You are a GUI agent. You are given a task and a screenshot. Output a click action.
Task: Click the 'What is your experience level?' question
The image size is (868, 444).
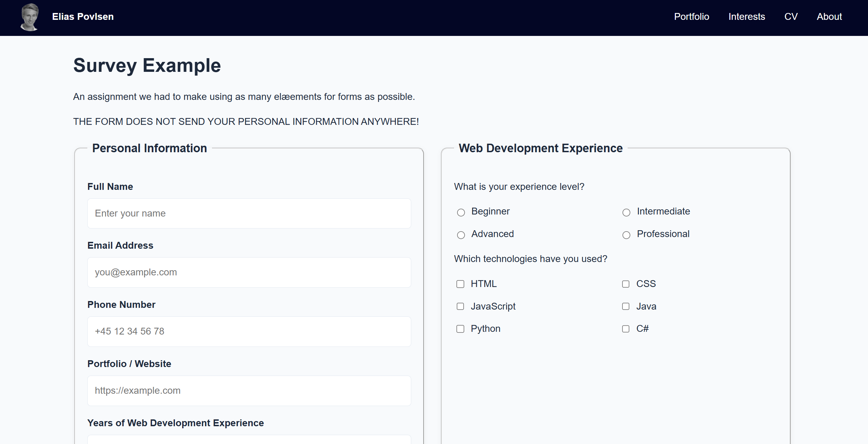(x=519, y=187)
